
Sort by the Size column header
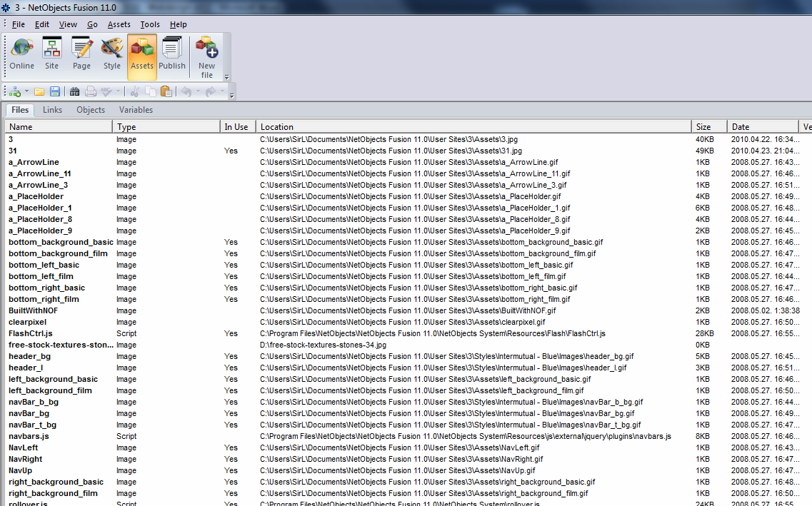[x=709, y=127]
